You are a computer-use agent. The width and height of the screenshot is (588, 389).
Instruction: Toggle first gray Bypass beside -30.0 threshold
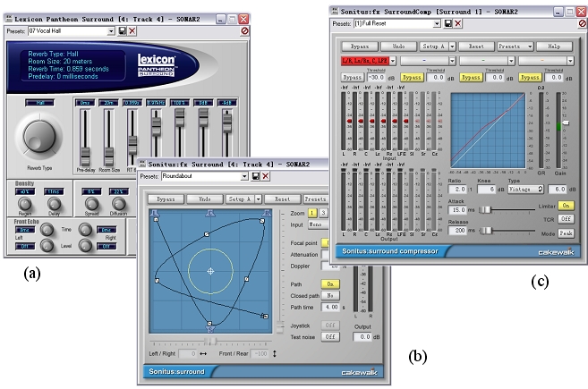point(352,78)
